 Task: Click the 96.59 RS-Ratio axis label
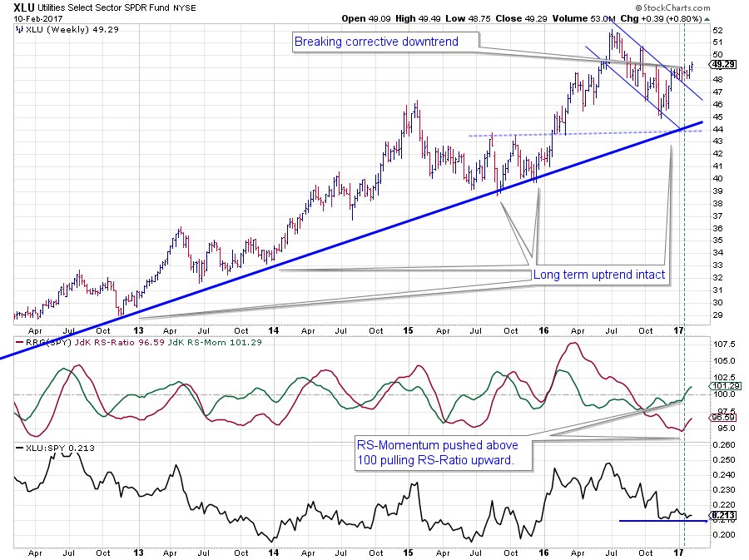[x=723, y=417]
